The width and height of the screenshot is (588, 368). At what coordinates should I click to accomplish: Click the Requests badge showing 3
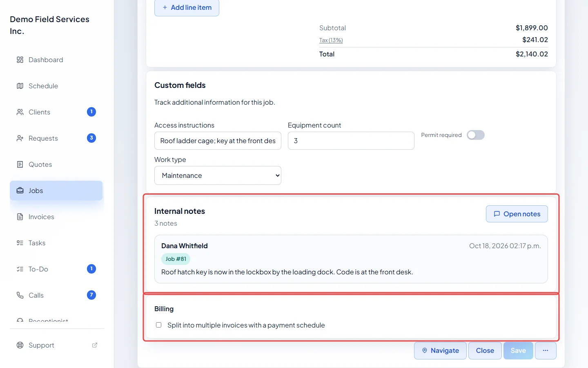[91, 138]
